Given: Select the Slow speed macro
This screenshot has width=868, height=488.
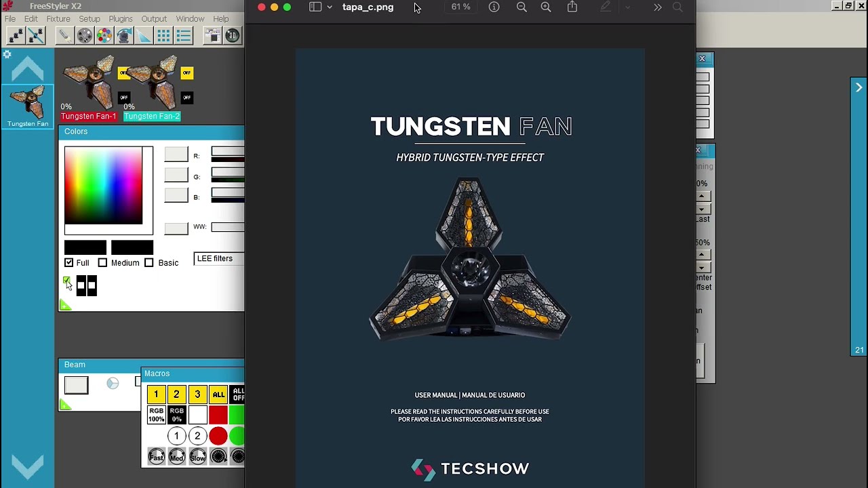Looking at the screenshot, I should [x=197, y=457].
